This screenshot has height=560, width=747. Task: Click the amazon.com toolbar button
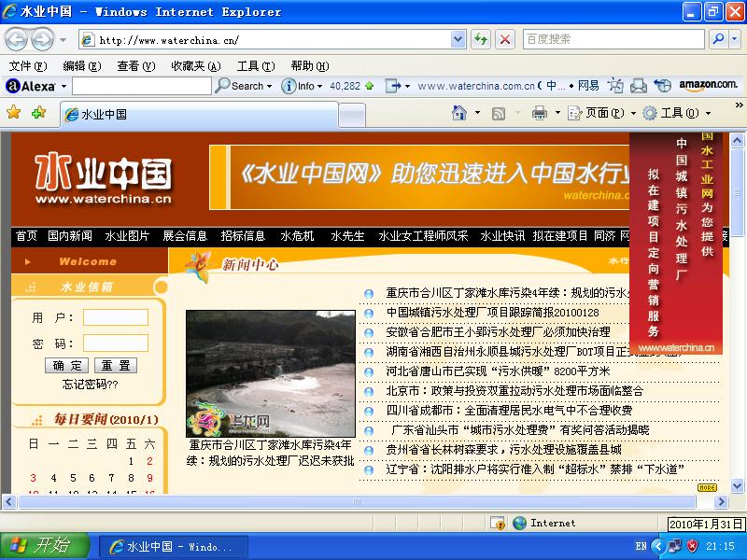(x=708, y=85)
